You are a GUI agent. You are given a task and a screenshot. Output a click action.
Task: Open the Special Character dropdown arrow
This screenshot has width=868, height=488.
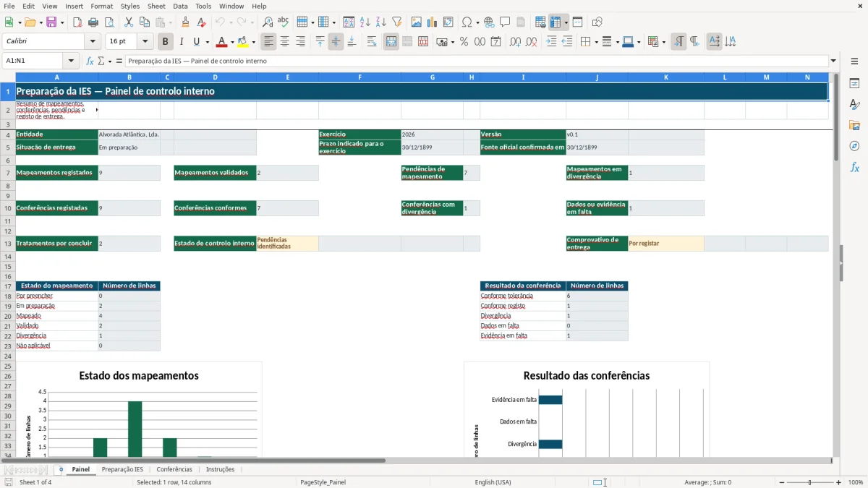click(477, 22)
